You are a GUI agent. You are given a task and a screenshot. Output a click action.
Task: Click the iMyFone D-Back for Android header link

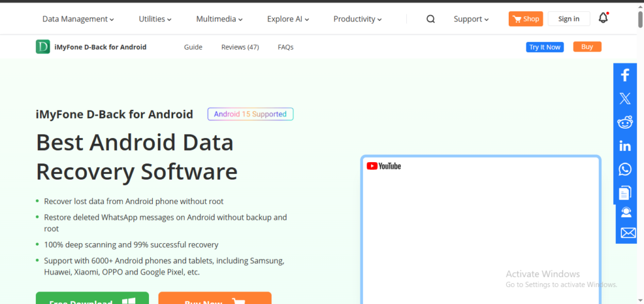pyautogui.click(x=100, y=47)
